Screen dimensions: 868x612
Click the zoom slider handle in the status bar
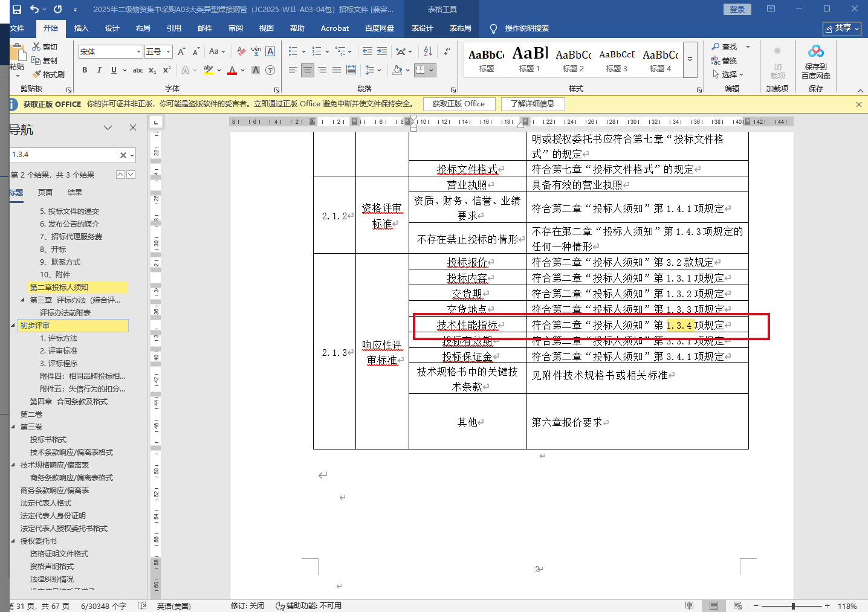[793, 606]
